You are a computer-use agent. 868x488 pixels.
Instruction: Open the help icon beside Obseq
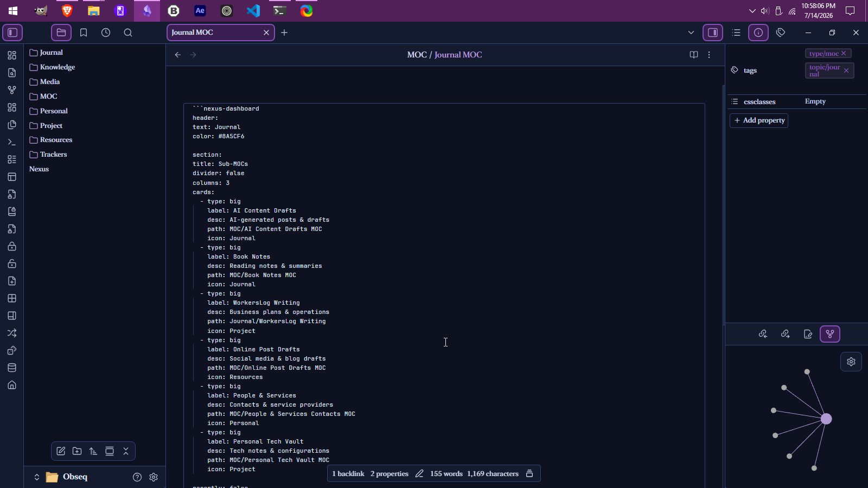[137, 477]
